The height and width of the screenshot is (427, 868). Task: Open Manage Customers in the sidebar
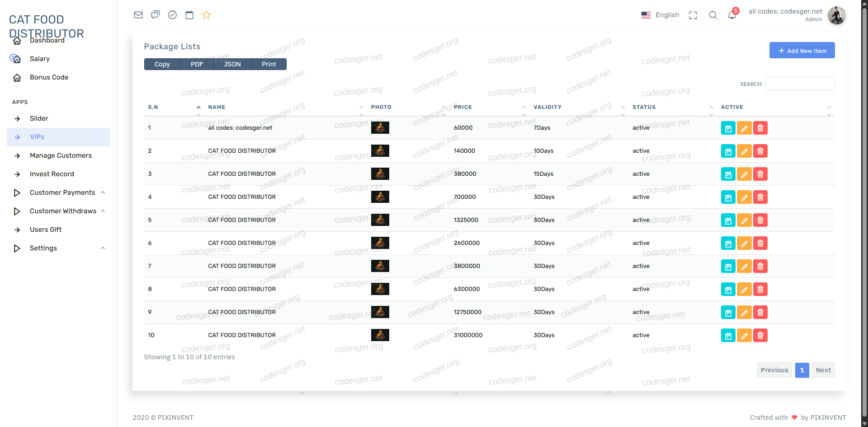(61, 155)
